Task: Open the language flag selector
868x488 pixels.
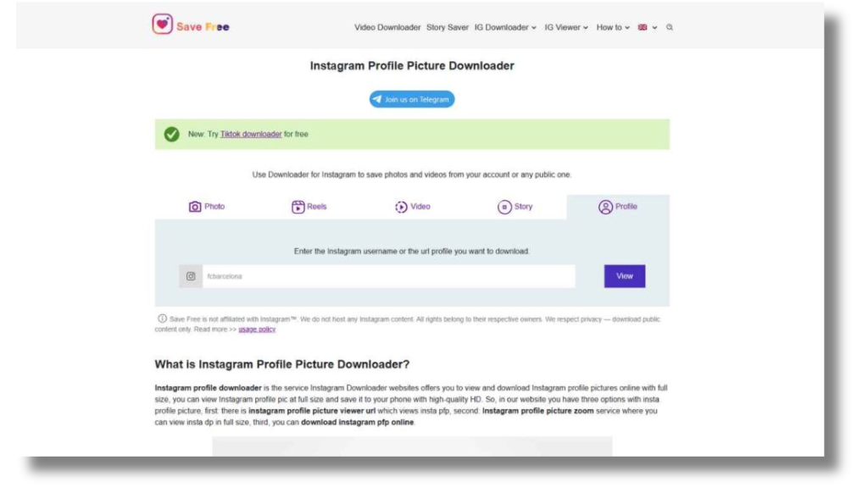Action: [x=647, y=27]
